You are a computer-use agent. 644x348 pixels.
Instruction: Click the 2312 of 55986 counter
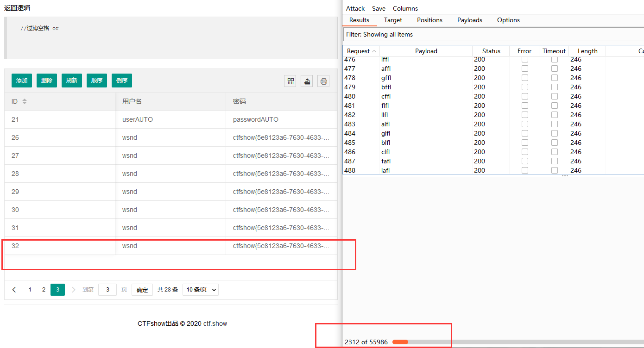[x=366, y=342]
